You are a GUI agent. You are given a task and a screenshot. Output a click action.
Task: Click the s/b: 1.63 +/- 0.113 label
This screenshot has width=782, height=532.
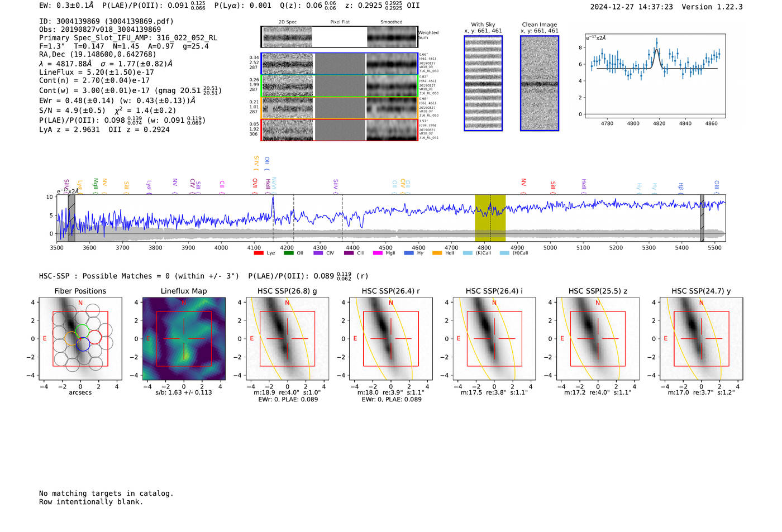click(184, 392)
